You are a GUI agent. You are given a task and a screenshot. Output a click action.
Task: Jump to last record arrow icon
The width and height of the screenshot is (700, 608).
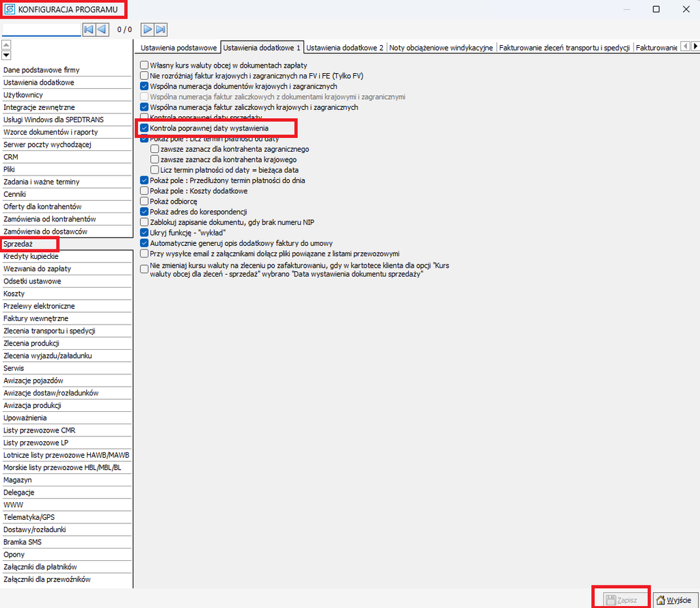tap(161, 29)
